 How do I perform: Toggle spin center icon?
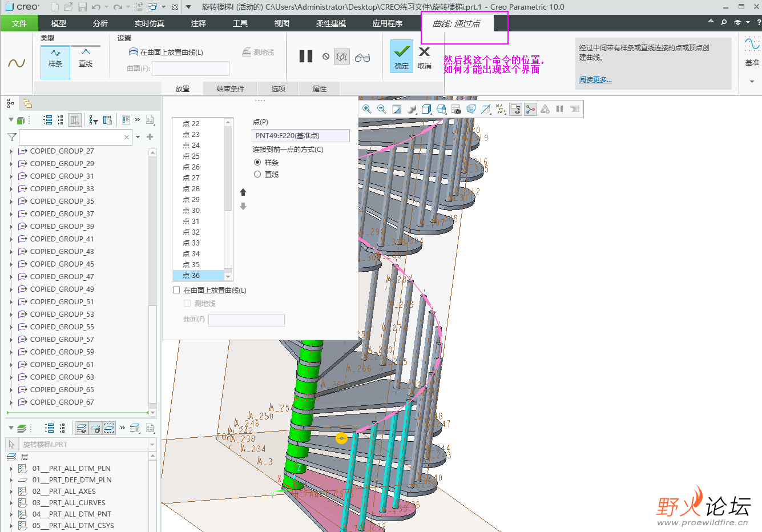click(530, 109)
